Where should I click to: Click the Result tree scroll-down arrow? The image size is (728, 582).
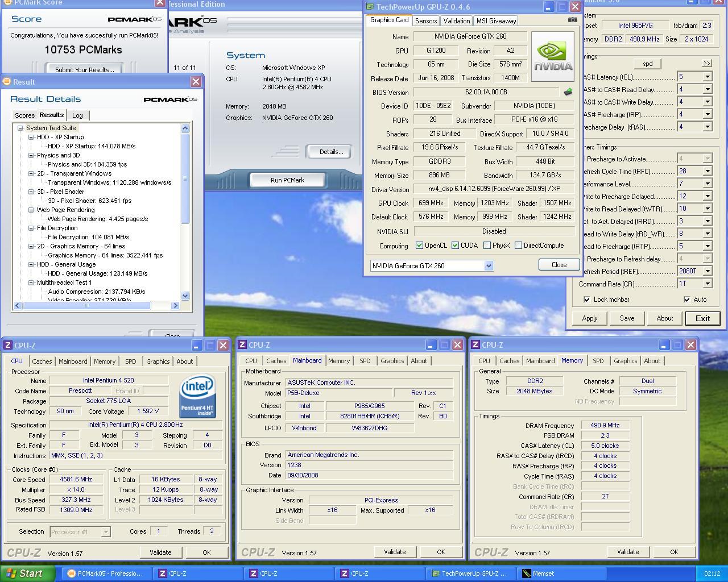(185, 296)
